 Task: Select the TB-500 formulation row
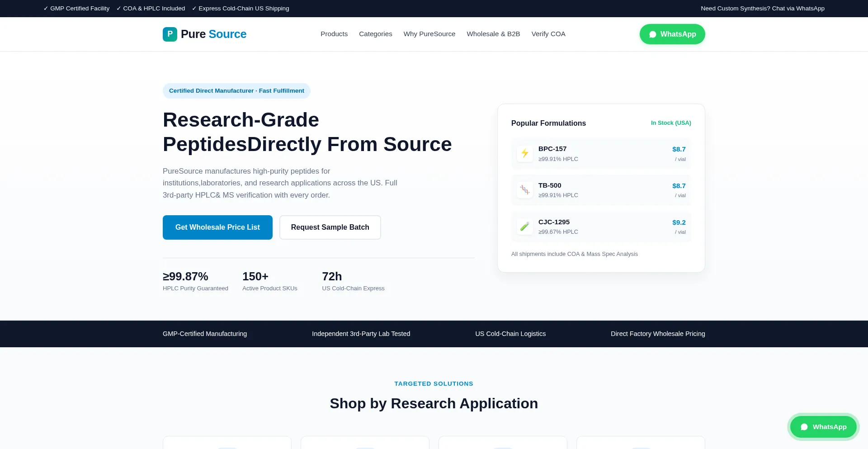(x=601, y=190)
